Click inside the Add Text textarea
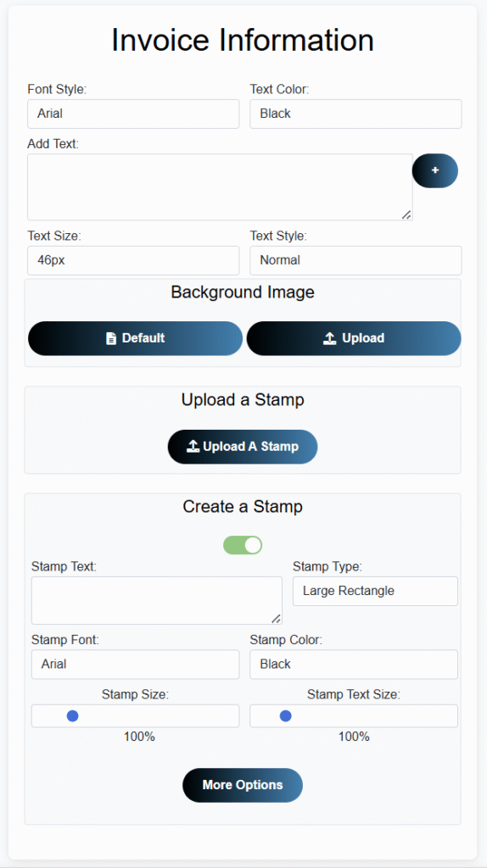487x868 pixels. (220, 187)
